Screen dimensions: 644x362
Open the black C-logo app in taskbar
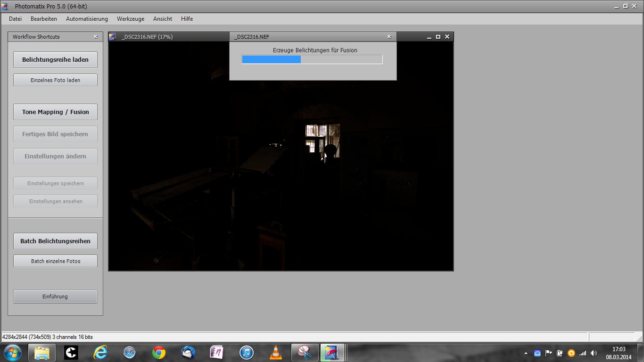click(71, 352)
